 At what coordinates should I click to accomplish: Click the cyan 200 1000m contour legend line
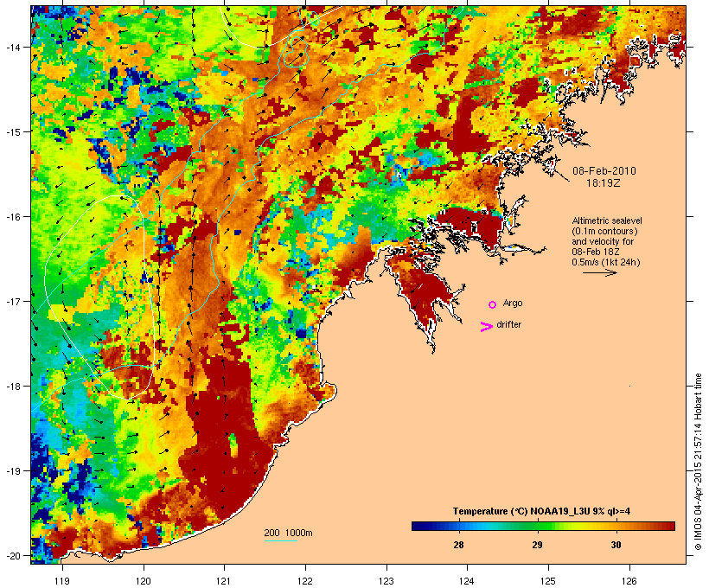(280, 540)
